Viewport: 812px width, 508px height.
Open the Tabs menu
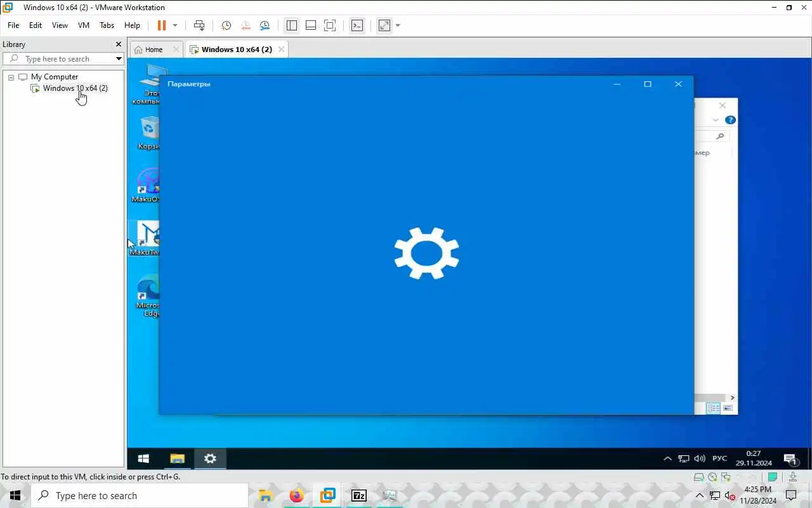pyautogui.click(x=107, y=25)
